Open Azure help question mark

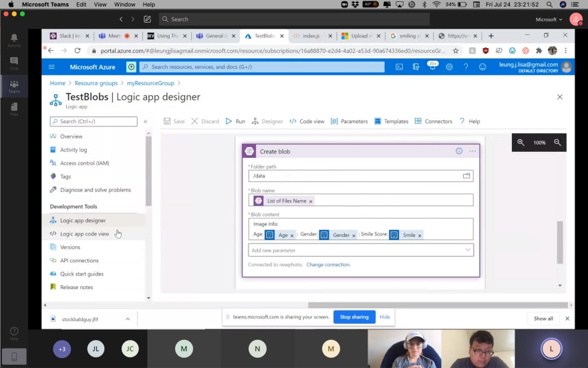pos(466,67)
